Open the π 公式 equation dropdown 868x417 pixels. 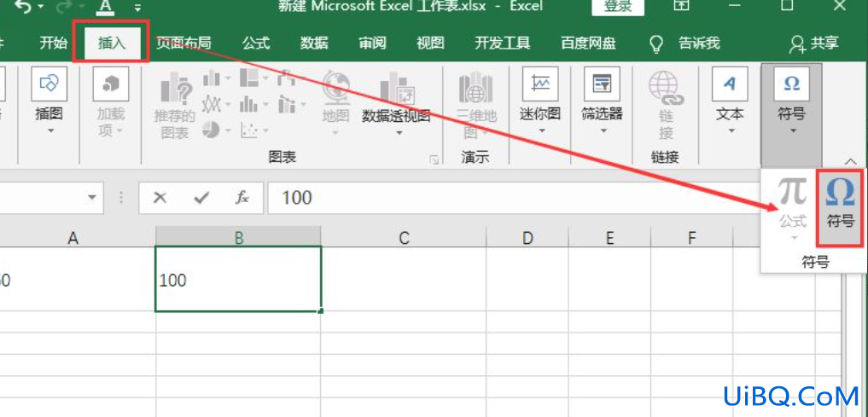[x=793, y=207]
